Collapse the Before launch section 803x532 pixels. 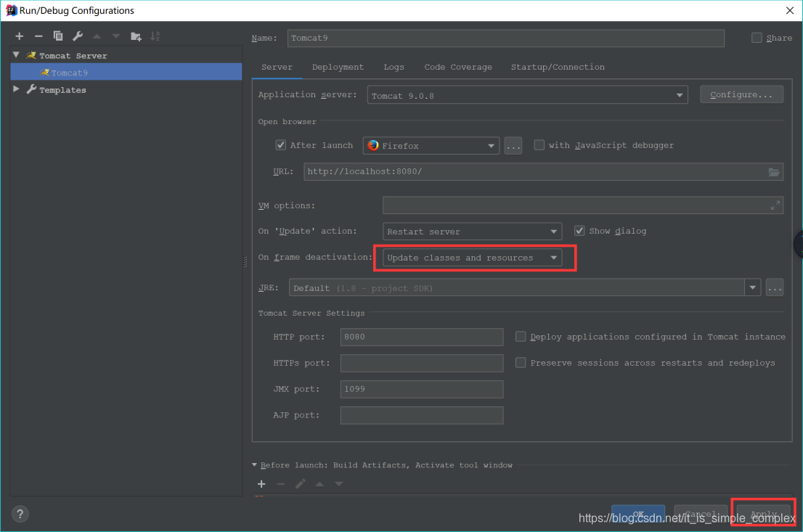click(x=255, y=465)
